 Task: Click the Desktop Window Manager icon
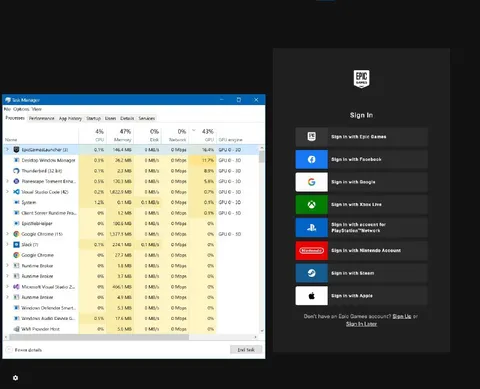coord(16,160)
